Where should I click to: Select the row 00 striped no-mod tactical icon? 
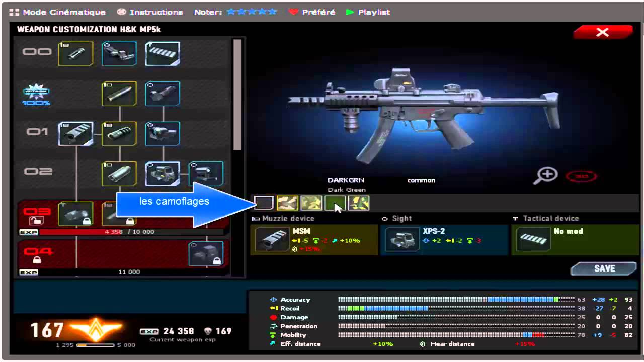(163, 54)
